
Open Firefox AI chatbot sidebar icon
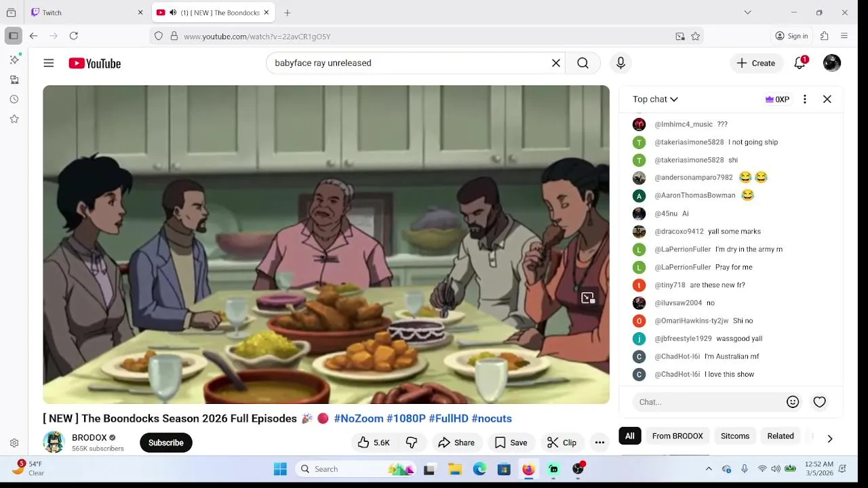coord(14,60)
